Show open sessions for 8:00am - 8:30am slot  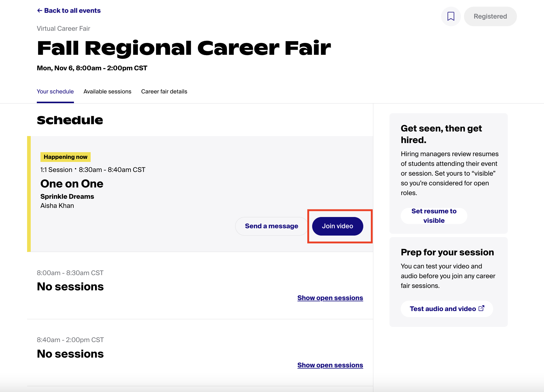tap(330, 298)
